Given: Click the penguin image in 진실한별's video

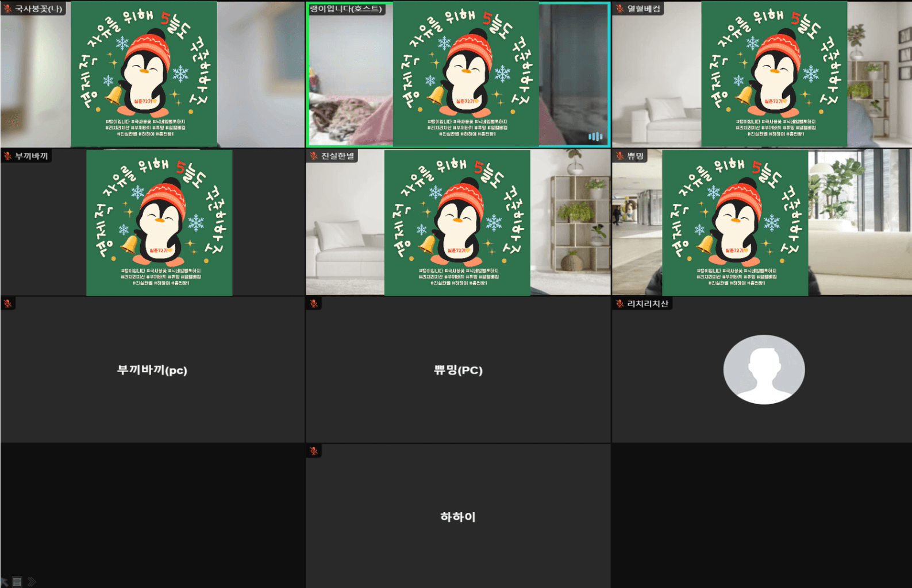Looking at the screenshot, I should coord(457,223).
